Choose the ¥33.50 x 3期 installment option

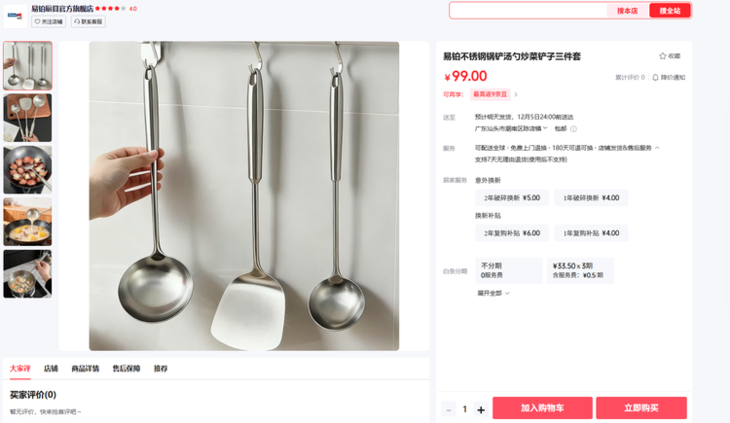point(580,270)
